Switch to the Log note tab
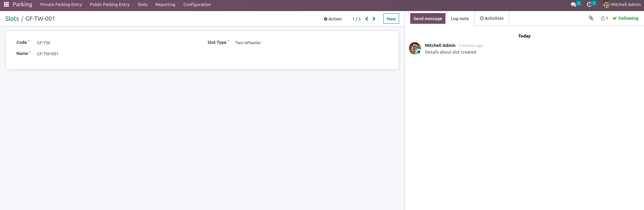Screen dimensions: 644x210 coord(460,18)
